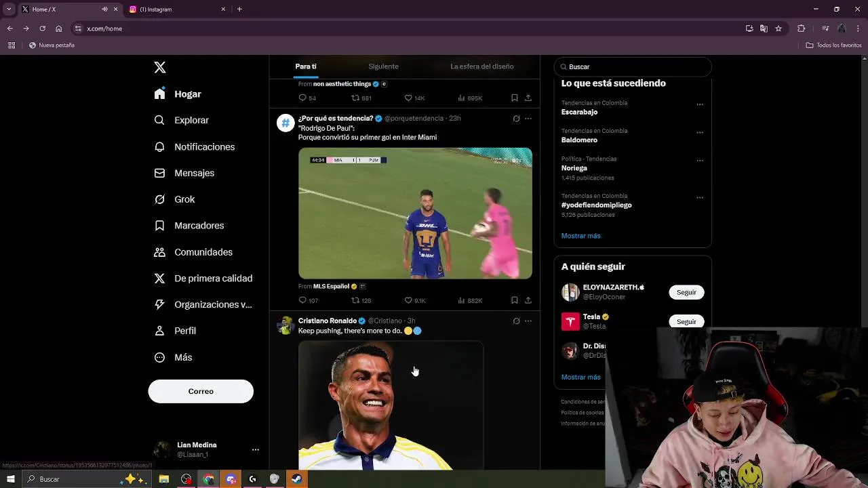Click Mostrar más under A quién seguir
The image size is (868, 488).
click(580, 377)
